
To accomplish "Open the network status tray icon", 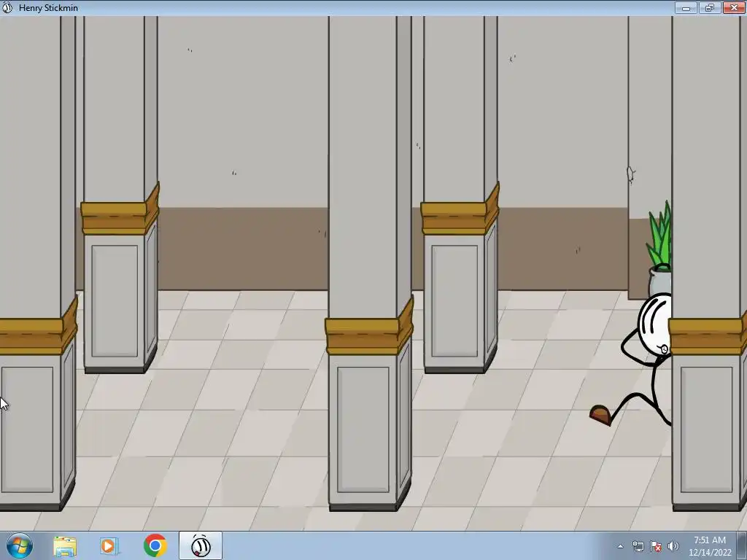I will 638,546.
